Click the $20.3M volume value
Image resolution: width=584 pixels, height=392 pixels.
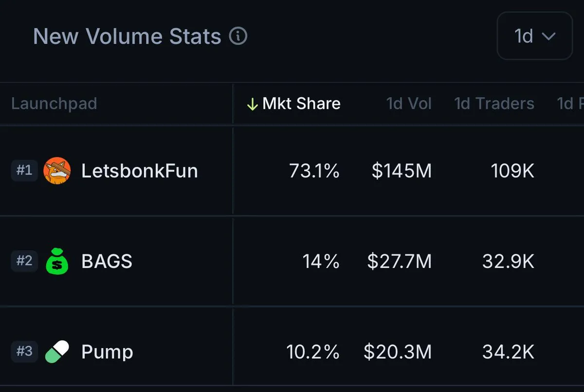[x=398, y=352]
